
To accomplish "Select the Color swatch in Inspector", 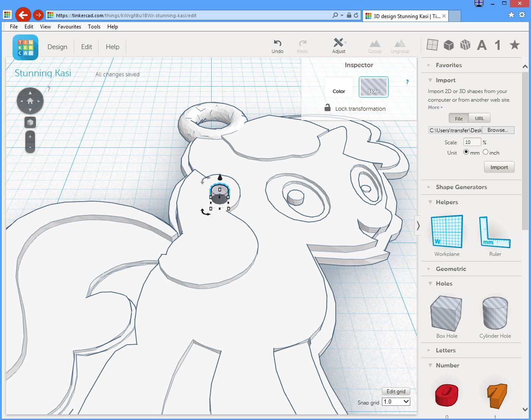I will coord(339,87).
